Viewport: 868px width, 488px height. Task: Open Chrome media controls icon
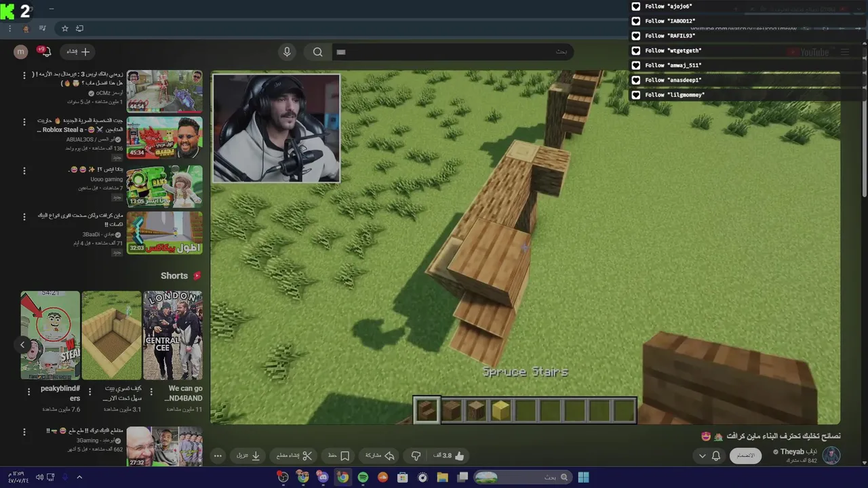tap(43, 28)
